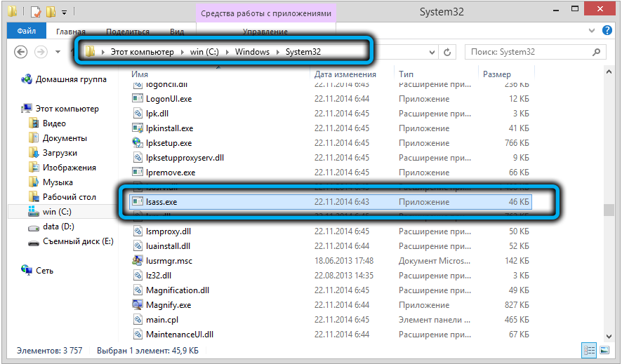Open the explorer help question mark
This screenshot has width=622, height=364.
click(608, 31)
